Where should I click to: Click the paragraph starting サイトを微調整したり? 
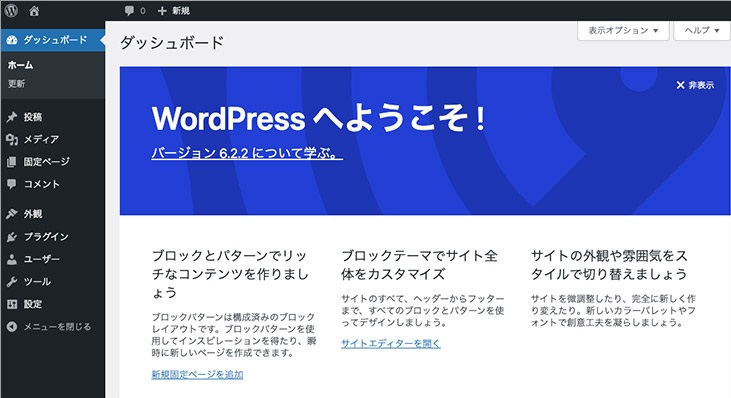[613, 310]
